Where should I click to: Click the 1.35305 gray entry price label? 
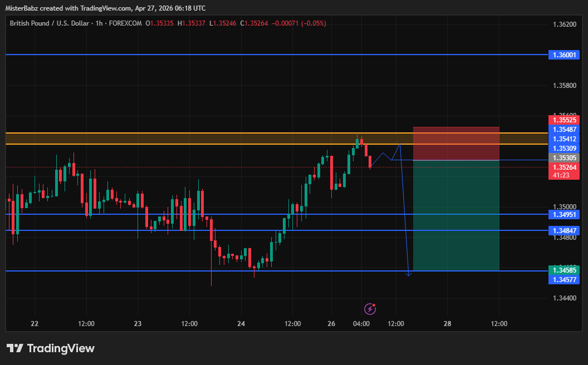click(563, 158)
